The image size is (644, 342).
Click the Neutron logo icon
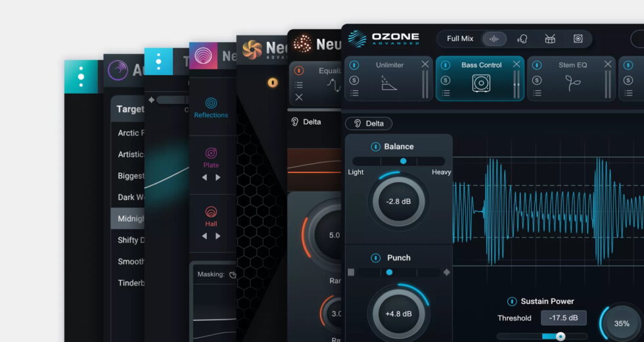tap(303, 44)
